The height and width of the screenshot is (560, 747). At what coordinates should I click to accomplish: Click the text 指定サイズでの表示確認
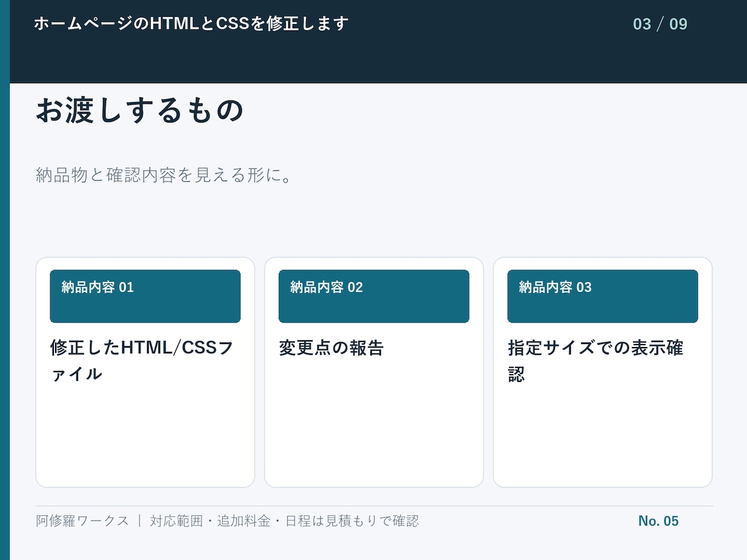pyautogui.click(x=595, y=360)
